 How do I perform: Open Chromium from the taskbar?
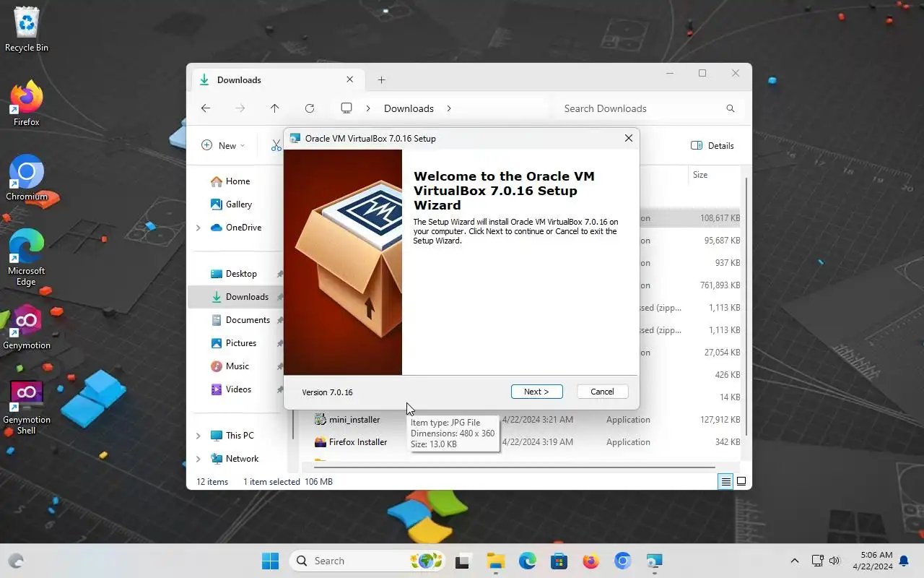click(623, 561)
